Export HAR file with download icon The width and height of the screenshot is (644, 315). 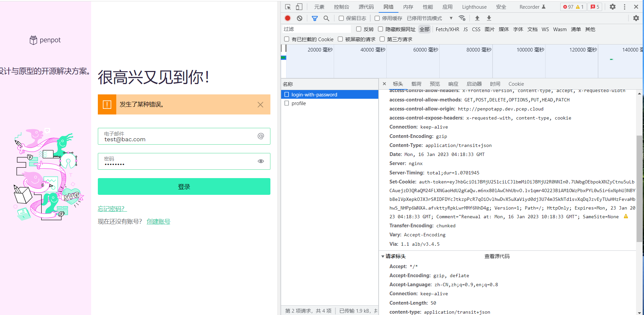tap(489, 18)
